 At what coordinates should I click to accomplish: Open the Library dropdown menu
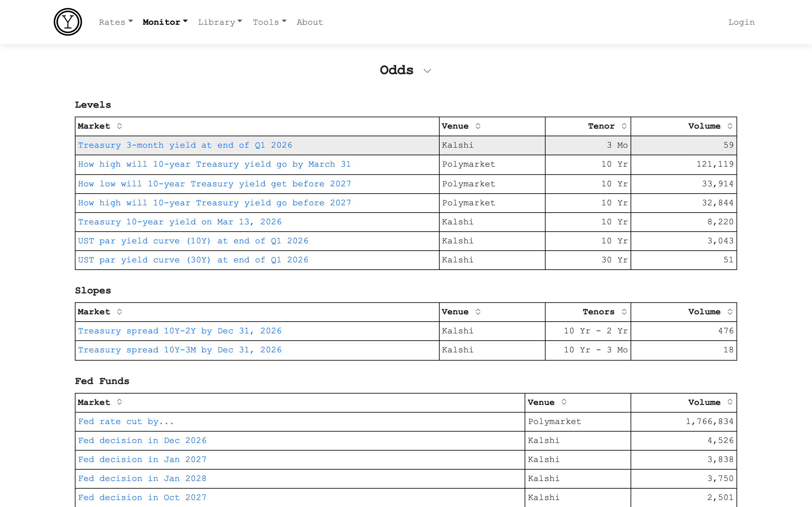pos(220,22)
